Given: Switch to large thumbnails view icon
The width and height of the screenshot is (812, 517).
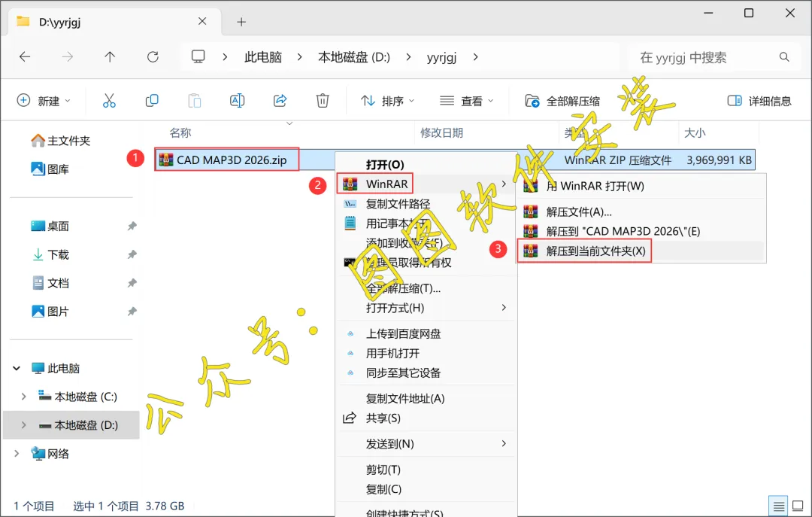Looking at the screenshot, I should [x=798, y=506].
